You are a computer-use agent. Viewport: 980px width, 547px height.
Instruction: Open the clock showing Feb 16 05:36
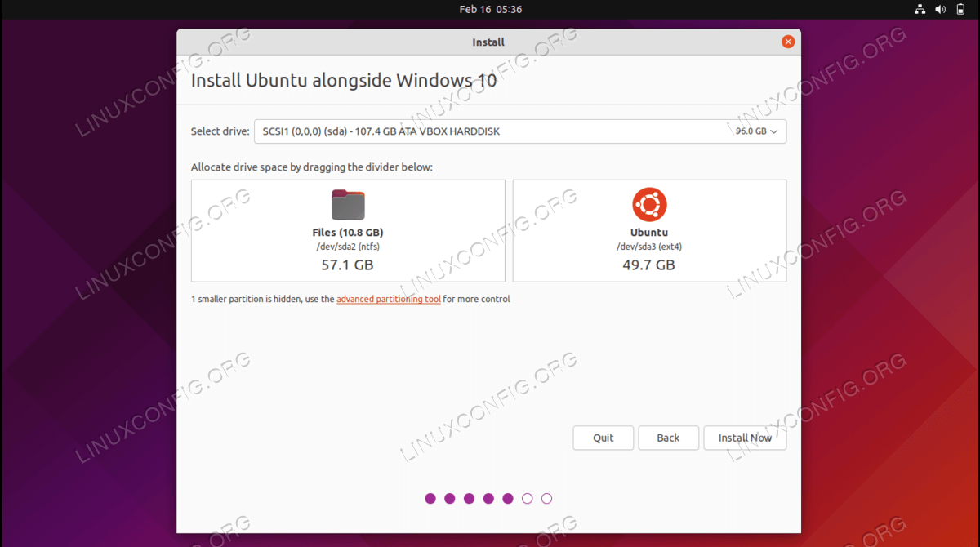[x=490, y=10]
